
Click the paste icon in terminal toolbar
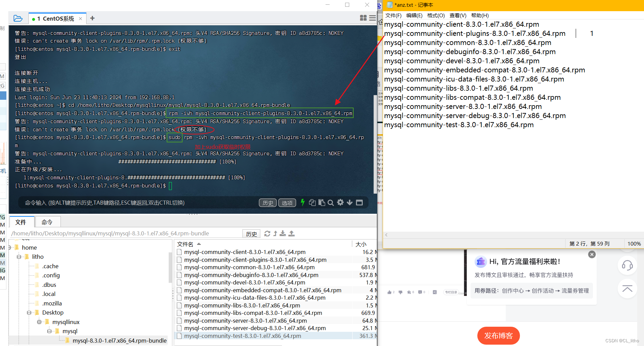322,202
